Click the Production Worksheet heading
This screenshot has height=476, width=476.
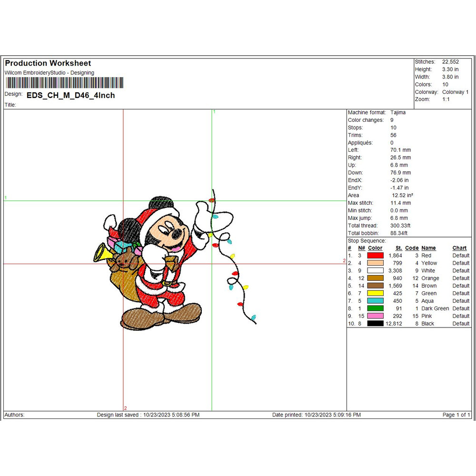[x=48, y=63]
